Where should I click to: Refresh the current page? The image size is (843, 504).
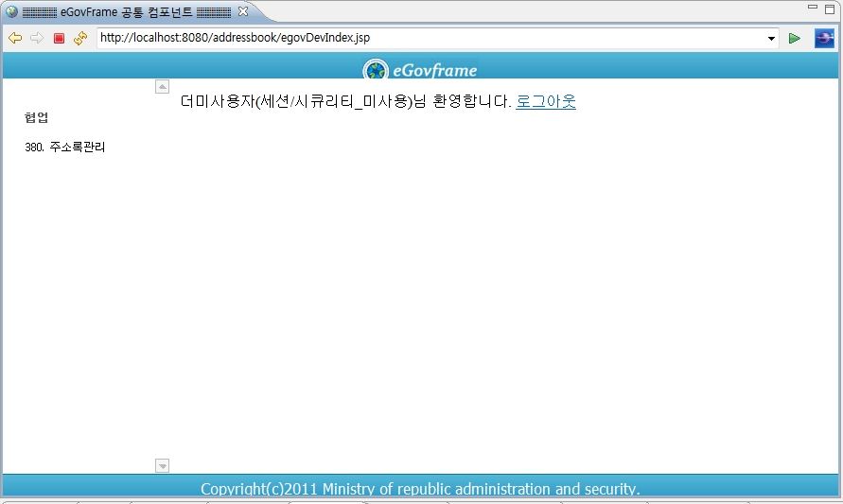click(x=80, y=38)
